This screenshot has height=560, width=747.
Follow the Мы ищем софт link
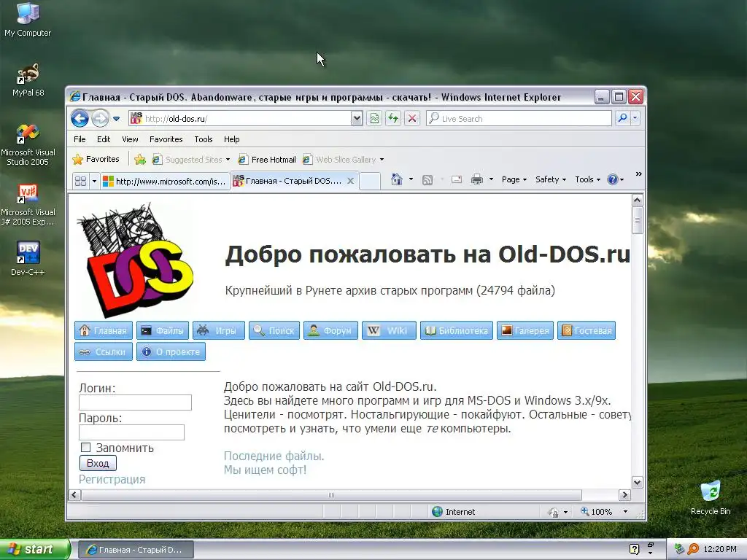(265, 470)
